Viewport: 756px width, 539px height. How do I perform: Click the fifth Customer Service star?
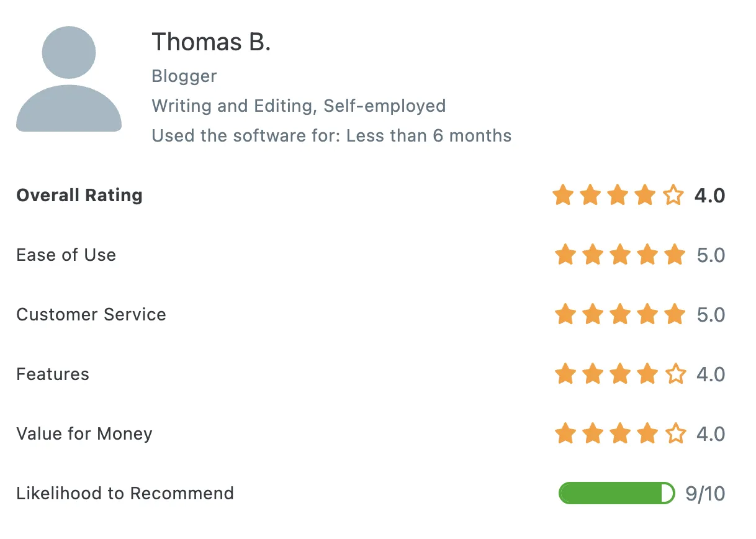(675, 315)
